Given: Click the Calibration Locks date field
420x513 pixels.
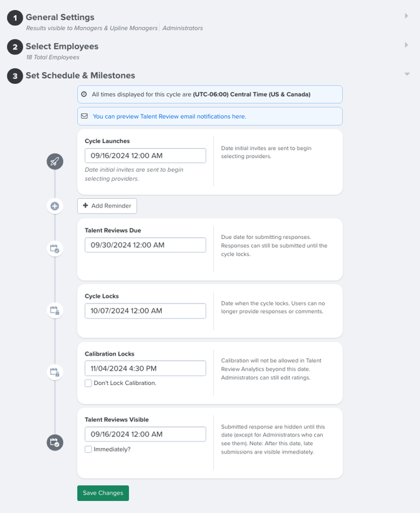Looking at the screenshot, I should tap(145, 368).
